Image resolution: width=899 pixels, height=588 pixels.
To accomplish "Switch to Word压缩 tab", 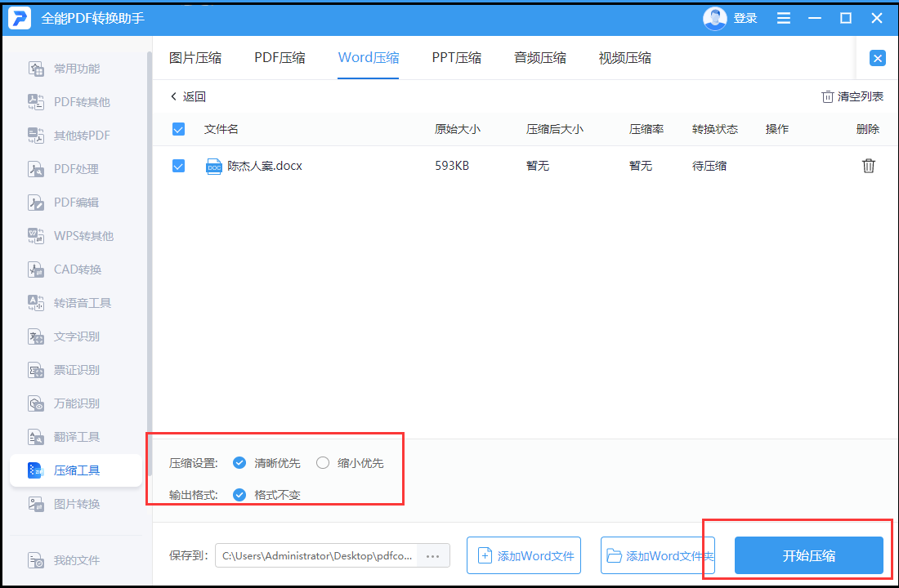I will [369, 58].
